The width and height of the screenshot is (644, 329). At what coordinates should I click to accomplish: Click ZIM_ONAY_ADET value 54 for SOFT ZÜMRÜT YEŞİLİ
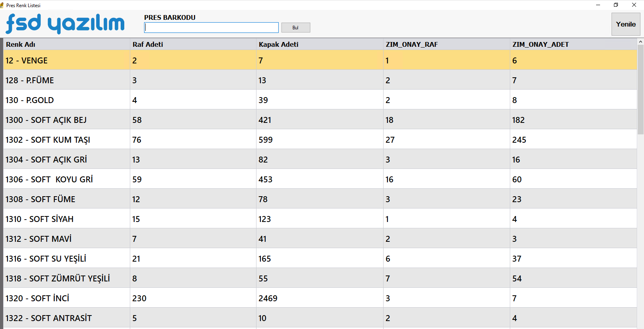[517, 279]
